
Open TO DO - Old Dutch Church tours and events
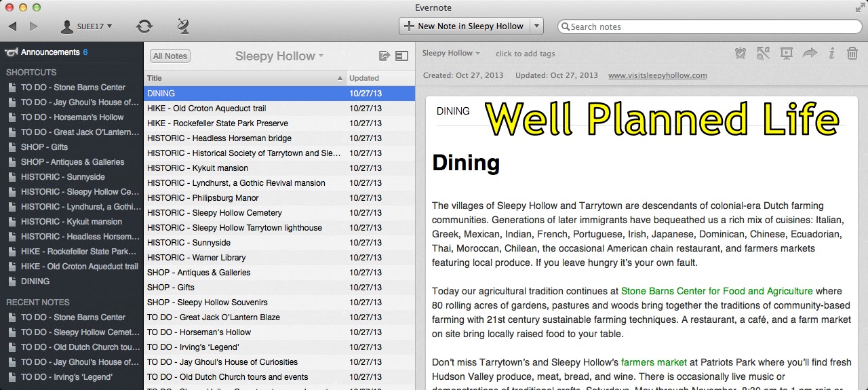pos(279,377)
